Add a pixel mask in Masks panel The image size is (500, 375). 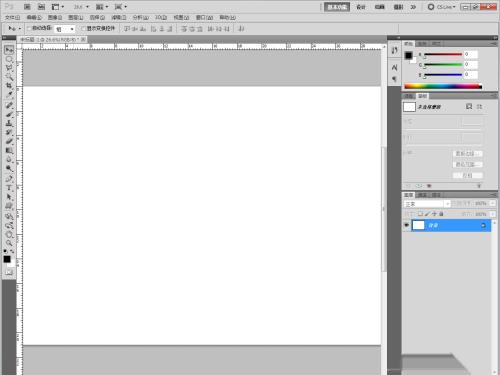coord(469,106)
